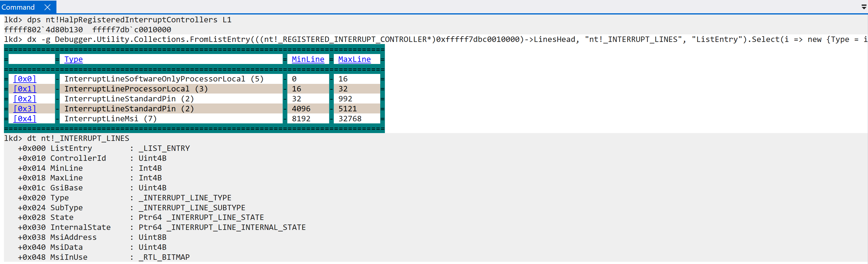Open the [0x4] InterruptLineMsi entry link
Viewport: 868px width, 264px height.
pyautogui.click(x=25, y=119)
